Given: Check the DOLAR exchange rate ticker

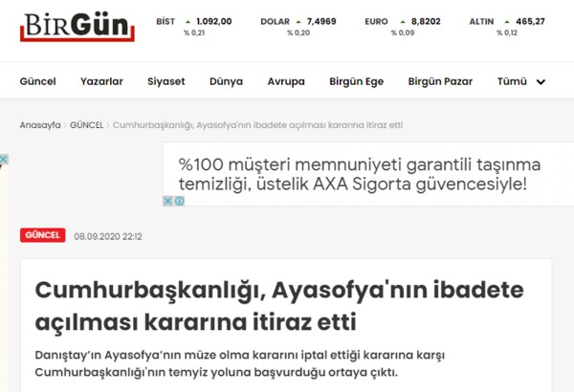Looking at the screenshot, I should pyautogui.click(x=298, y=27).
